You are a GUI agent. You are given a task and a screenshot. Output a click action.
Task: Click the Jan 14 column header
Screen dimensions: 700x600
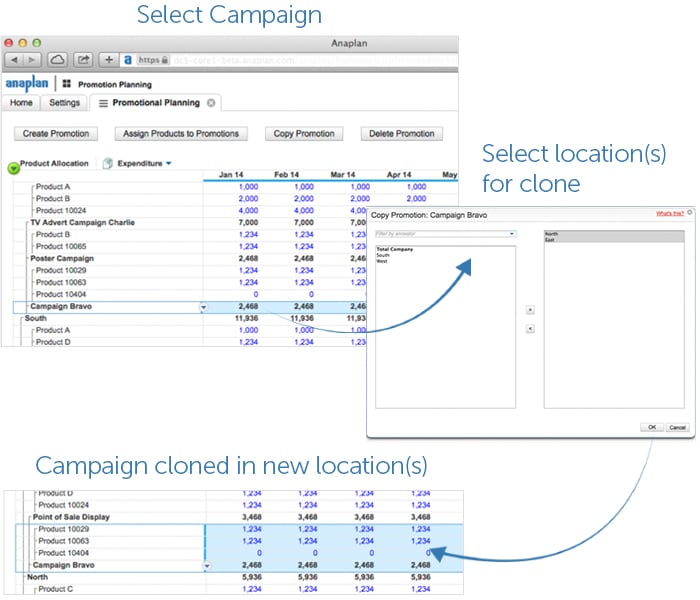[231, 175]
